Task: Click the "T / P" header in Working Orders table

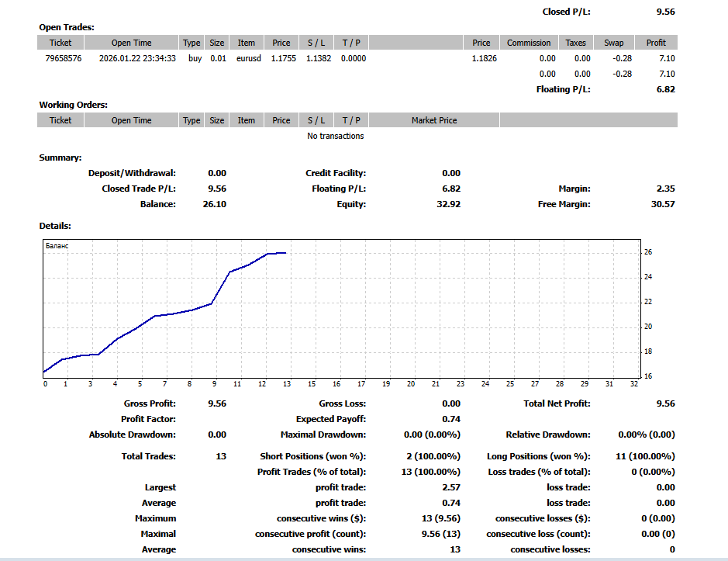Action: [x=351, y=120]
